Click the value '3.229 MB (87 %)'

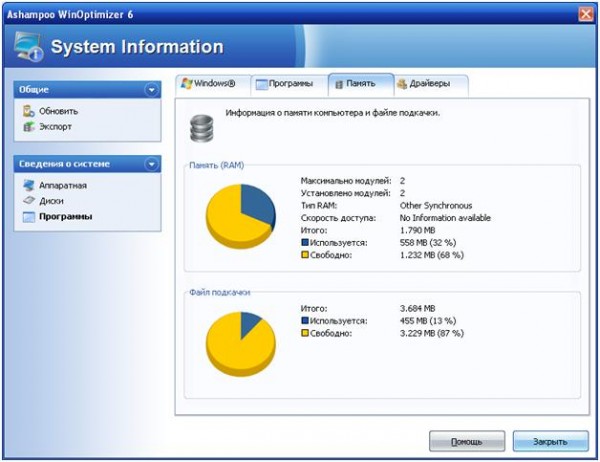click(x=432, y=333)
